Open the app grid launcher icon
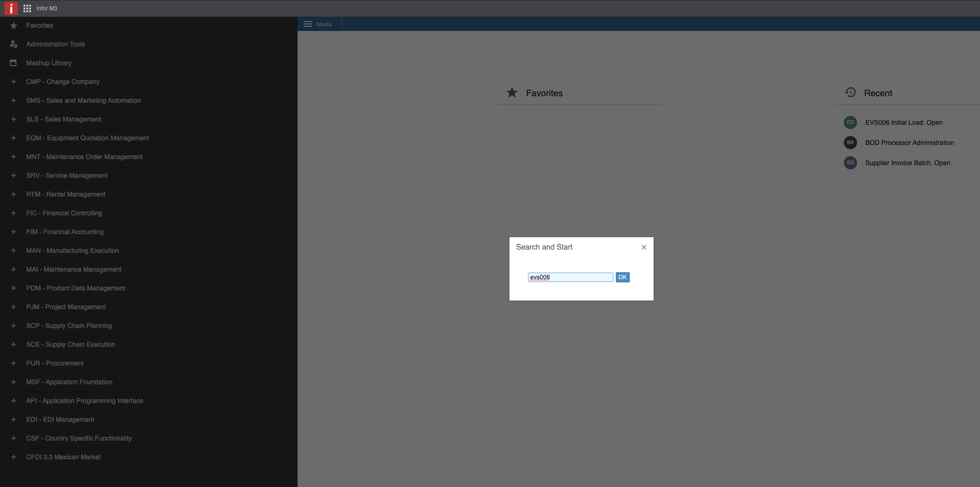Screen dimensions: 980x487 point(27,8)
